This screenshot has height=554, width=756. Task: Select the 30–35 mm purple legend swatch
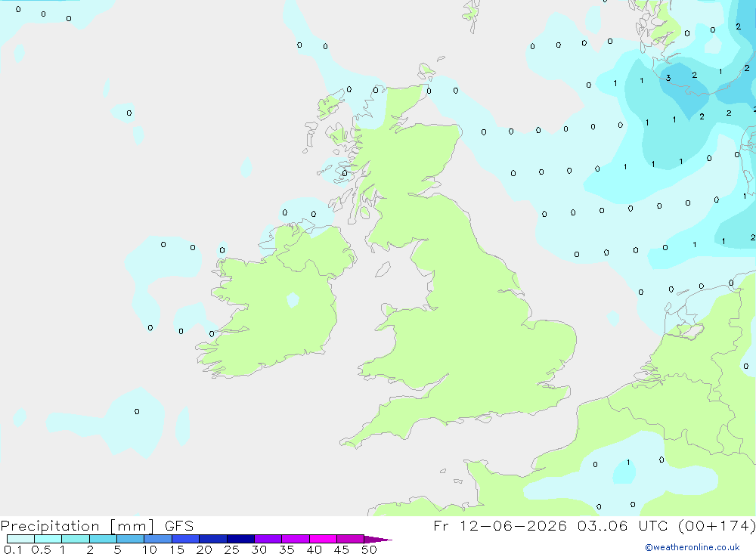(x=268, y=539)
